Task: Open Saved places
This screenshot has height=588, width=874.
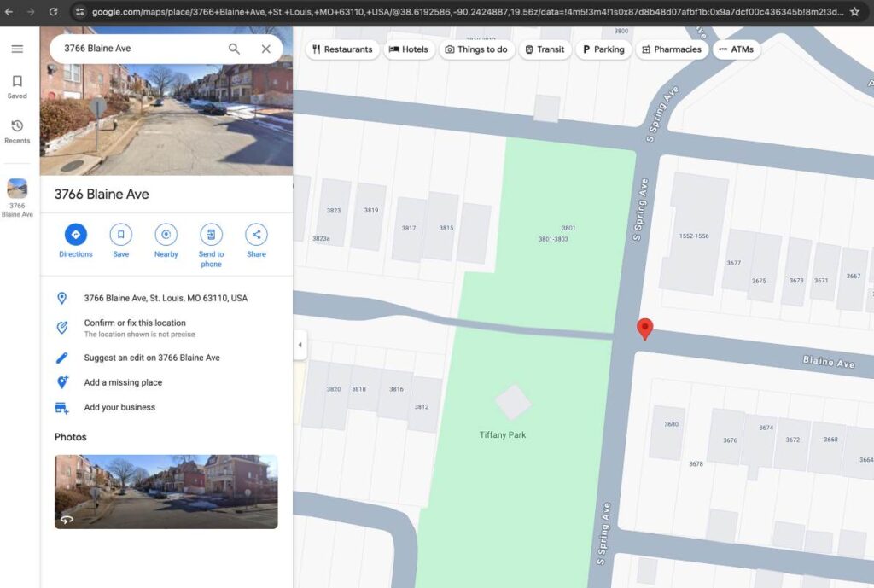Action: coord(17,86)
